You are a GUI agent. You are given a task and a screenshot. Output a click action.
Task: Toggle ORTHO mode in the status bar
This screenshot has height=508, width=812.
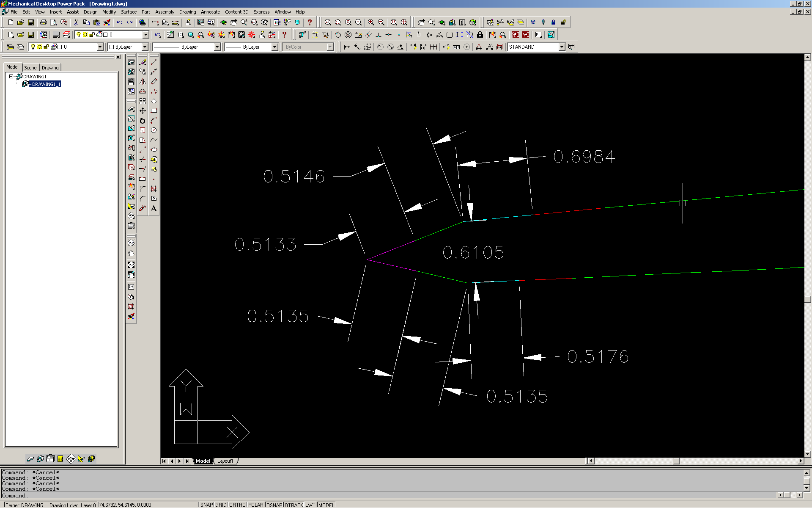tap(237, 505)
